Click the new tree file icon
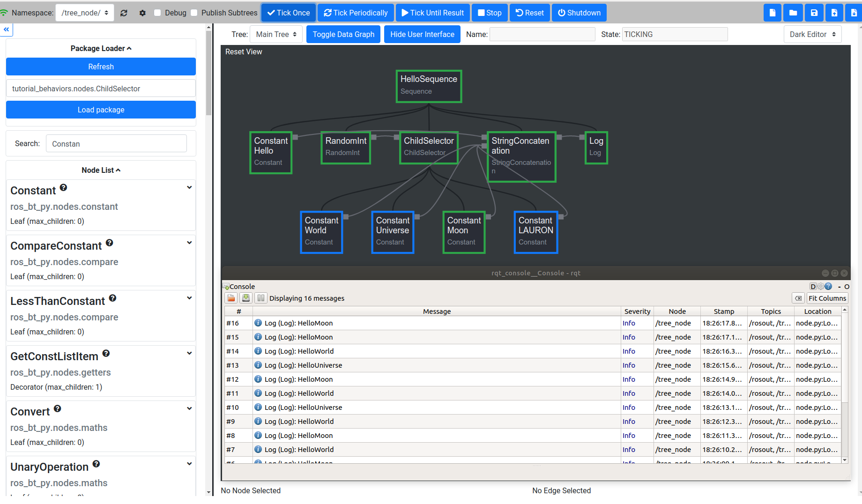 pyautogui.click(x=772, y=13)
